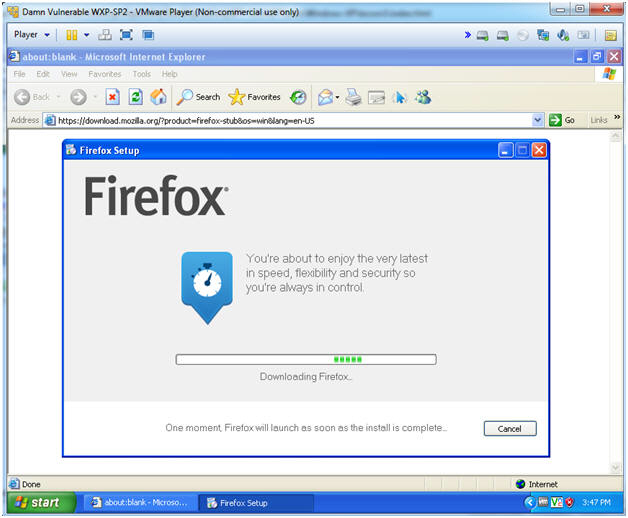
Task: Click the Home icon in IE toolbar
Action: click(x=159, y=97)
